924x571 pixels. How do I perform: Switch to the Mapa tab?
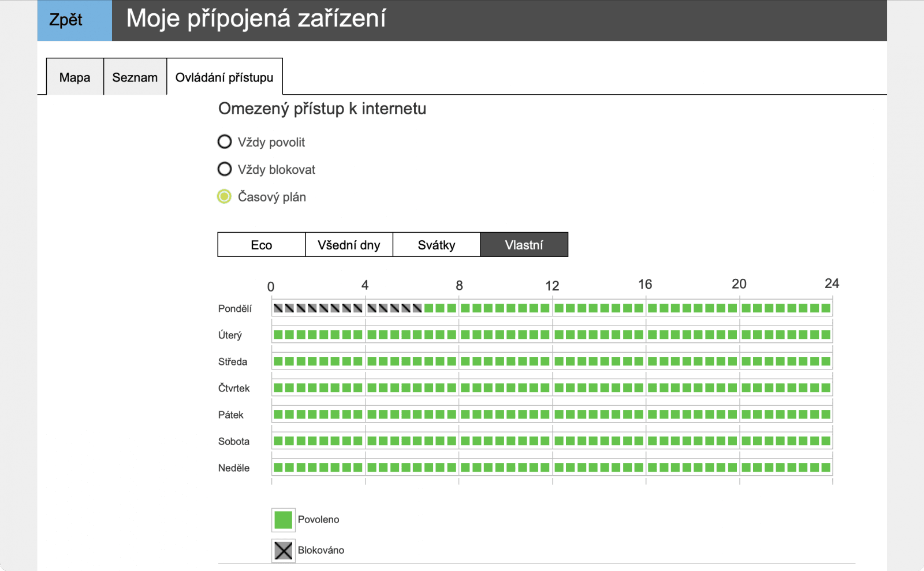[x=74, y=77]
